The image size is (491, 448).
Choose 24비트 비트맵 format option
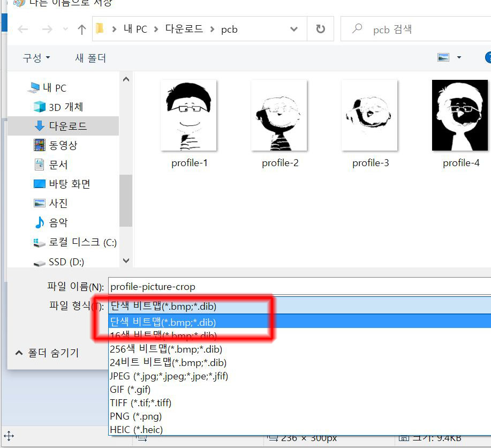click(300, 362)
